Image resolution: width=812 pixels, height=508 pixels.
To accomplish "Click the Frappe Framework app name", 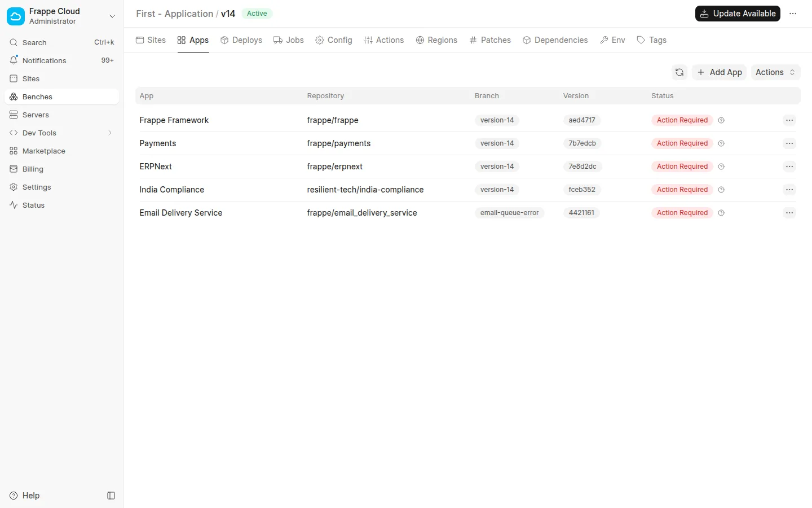I will pos(174,120).
